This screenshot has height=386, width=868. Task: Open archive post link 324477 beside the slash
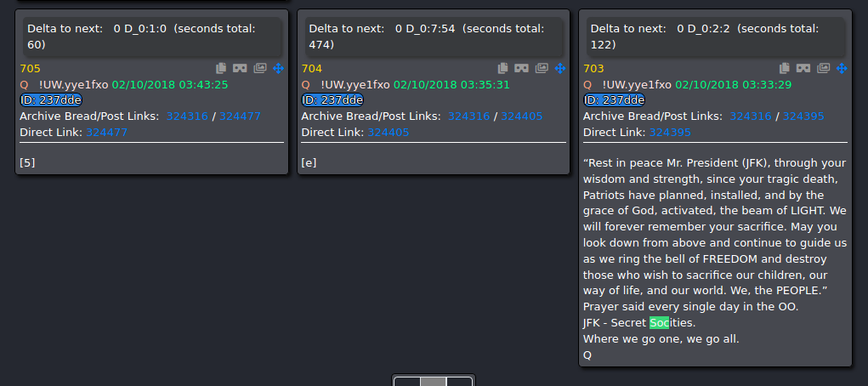click(241, 116)
